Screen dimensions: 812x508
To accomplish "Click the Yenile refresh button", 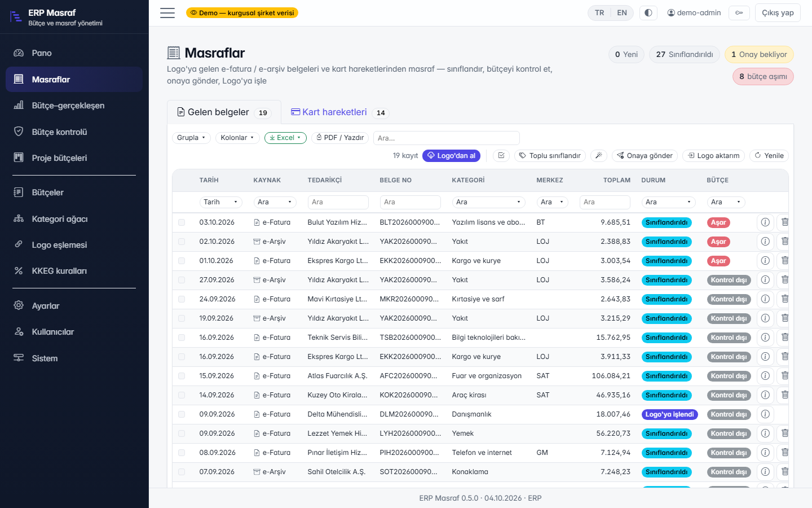I will click(x=769, y=156).
